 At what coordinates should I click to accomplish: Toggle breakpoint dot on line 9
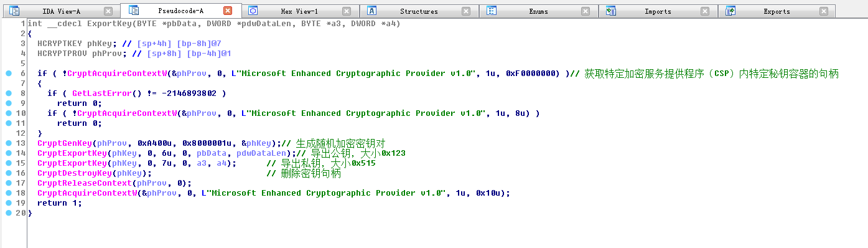(x=8, y=103)
